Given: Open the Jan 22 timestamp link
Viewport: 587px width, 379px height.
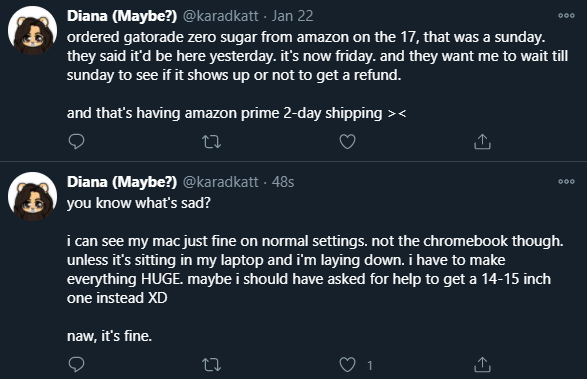Looking at the screenshot, I should [292, 16].
